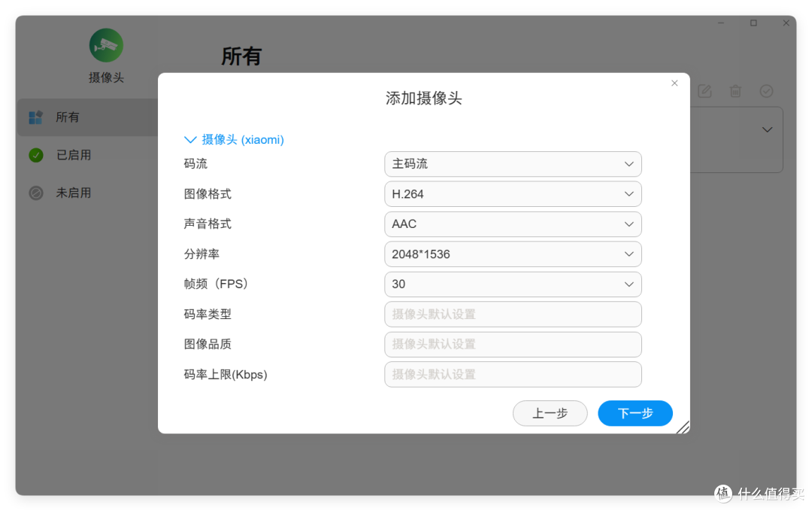The height and width of the screenshot is (511, 812).
Task: Click the 下一步 button
Action: 635,414
